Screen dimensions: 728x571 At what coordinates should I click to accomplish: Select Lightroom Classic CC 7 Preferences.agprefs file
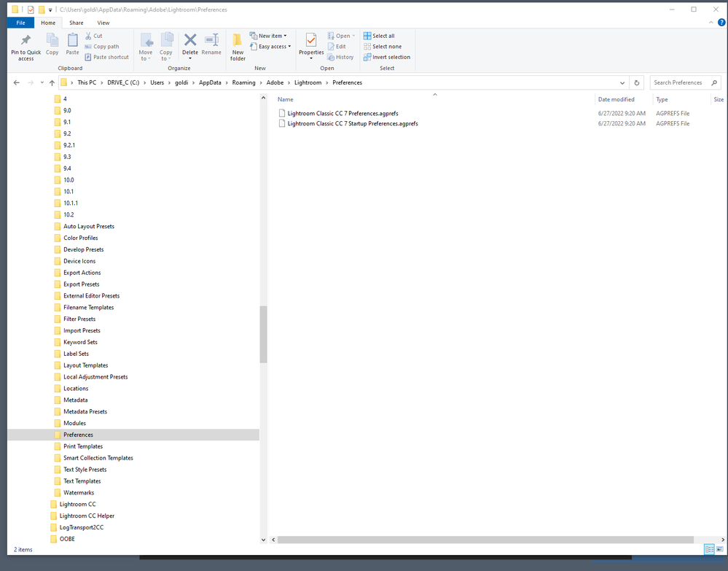tap(343, 113)
